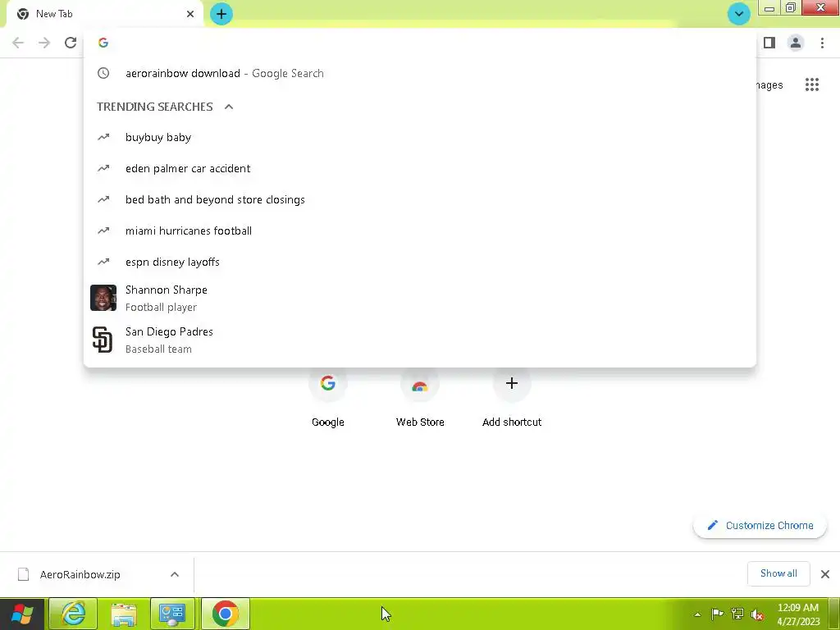Open the tab search dropdown arrow
Image resolution: width=840 pixels, height=630 pixels.
click(x=739, y=14)
